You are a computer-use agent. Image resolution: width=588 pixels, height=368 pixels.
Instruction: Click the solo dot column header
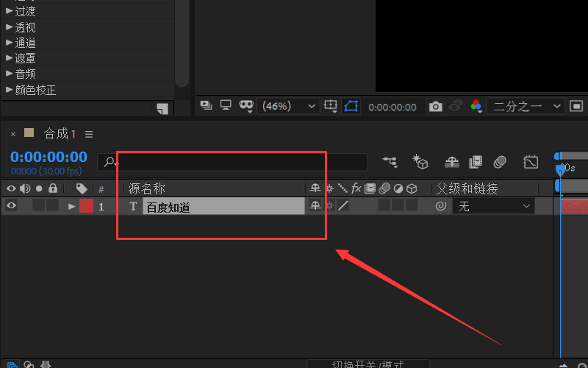click(x=39, y=188)
